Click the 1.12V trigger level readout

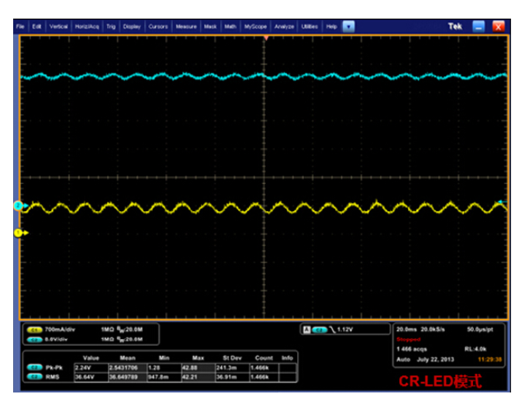[x=345, y=330]
